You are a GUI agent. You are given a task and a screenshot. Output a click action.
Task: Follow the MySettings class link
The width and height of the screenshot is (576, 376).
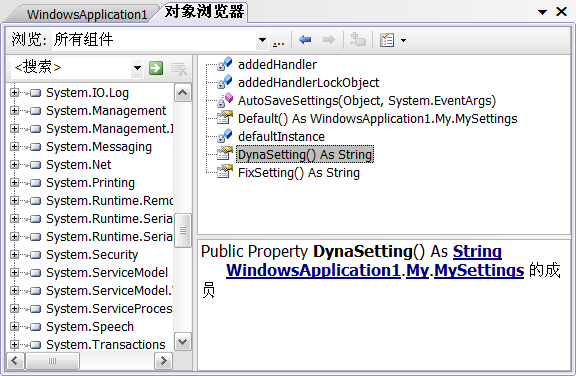[479, 271]
